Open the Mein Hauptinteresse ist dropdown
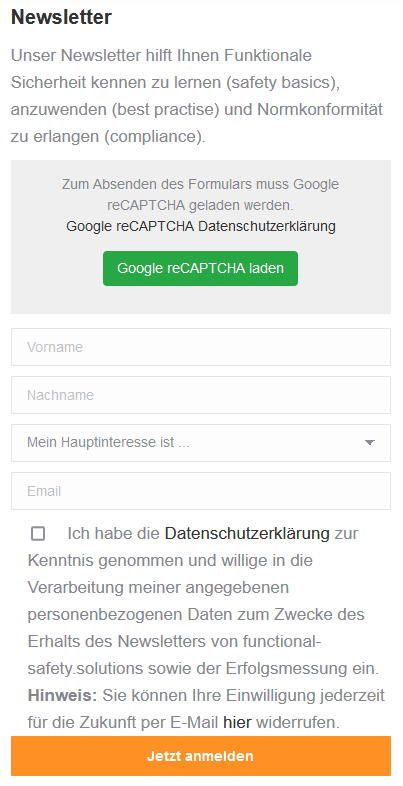Viewport: 403px width, 786px height. 201,443
